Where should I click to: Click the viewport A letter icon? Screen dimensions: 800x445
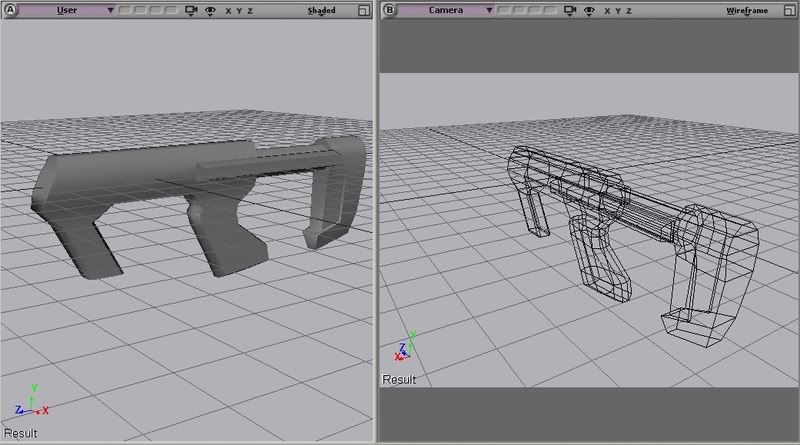[10, 10]
